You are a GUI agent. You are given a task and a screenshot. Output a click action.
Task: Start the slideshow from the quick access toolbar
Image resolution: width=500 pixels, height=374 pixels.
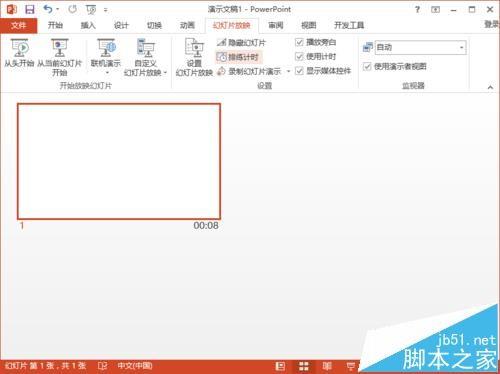point(91,10)
